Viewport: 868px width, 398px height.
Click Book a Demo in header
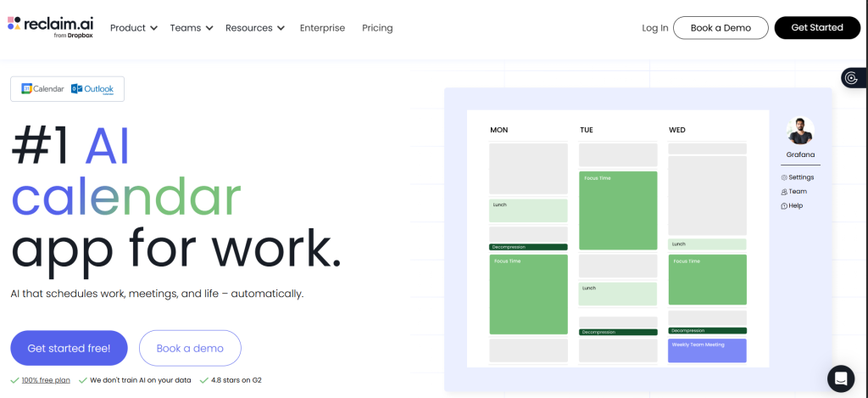click(721, 28)
